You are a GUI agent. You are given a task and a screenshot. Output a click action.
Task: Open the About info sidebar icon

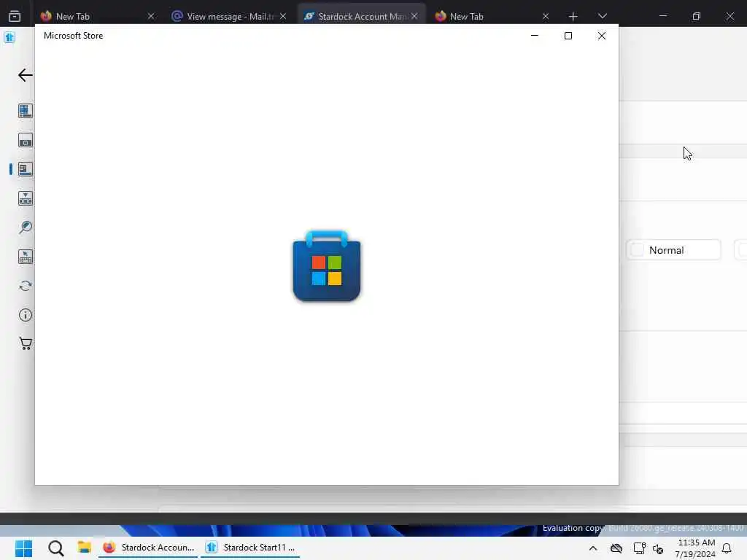click(x=26, y=315)
